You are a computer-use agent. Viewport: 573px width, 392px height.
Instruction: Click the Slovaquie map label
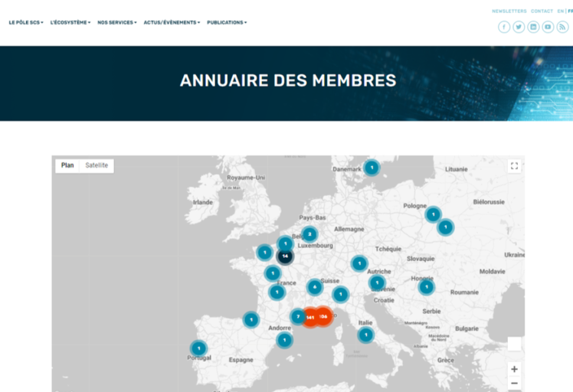click(x=421, y=259)
